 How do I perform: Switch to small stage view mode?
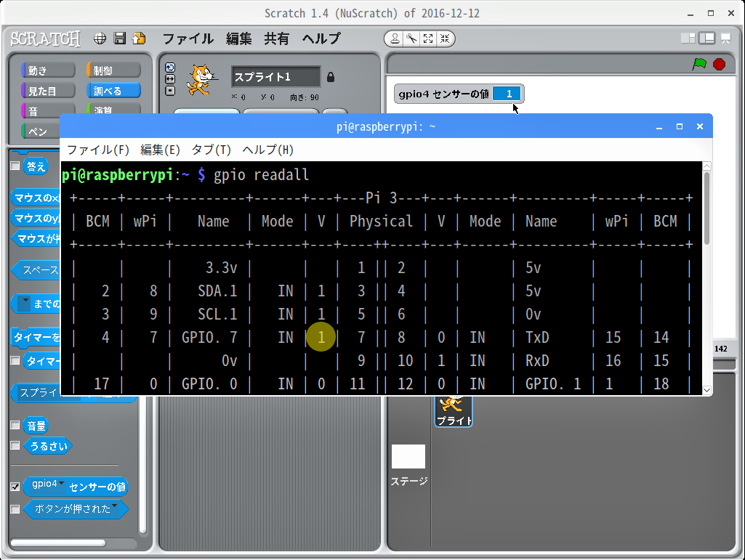pyautogui.click(x=688, y=38)
